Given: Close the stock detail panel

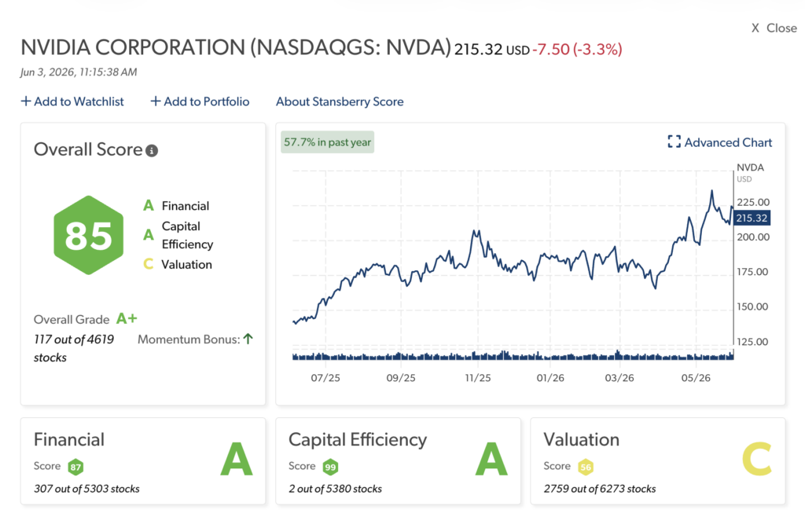Looking at the screenshot, I should (774, 28).
